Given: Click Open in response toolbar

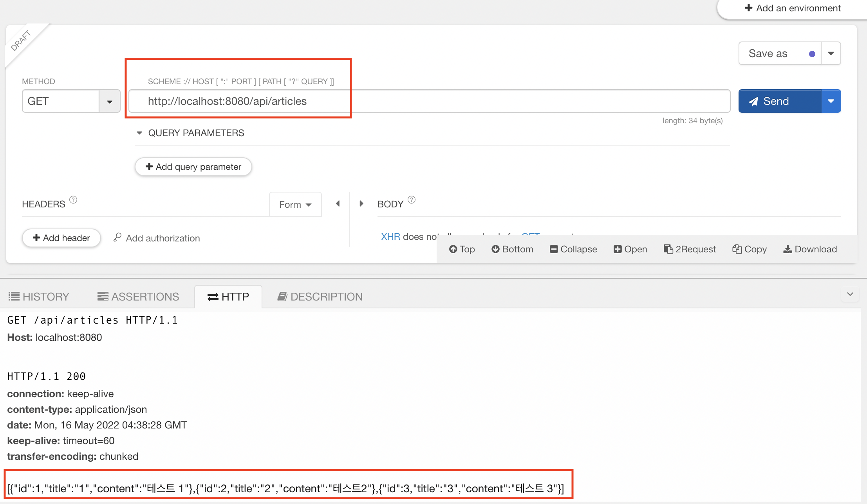Looking at the screenshot, I should pos(630,249).
